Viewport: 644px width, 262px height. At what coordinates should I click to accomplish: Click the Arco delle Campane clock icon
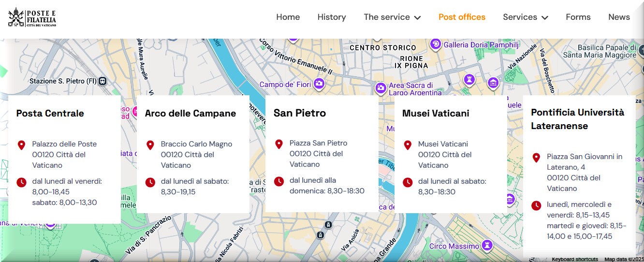tap(150, 182)
